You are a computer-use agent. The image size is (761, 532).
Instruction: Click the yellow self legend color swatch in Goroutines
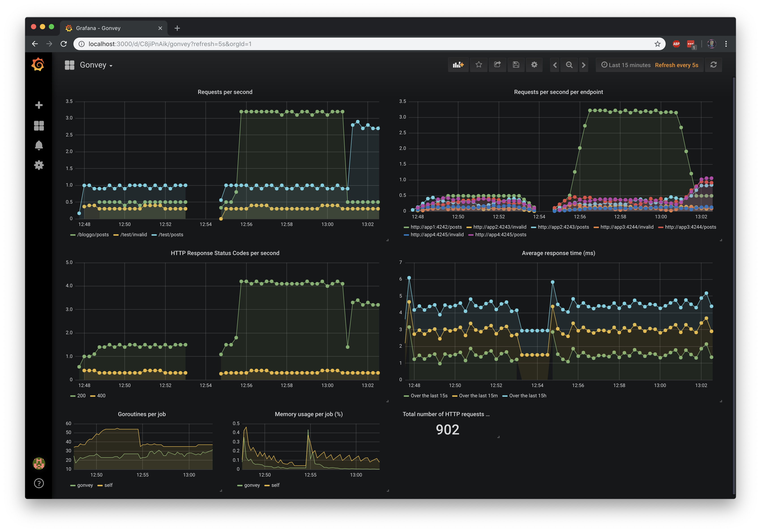click(100, 485)
